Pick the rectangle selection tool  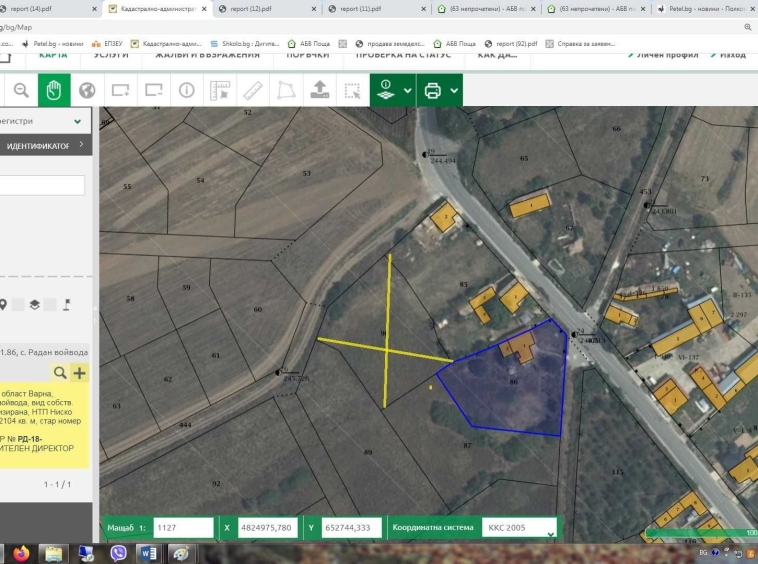tap(352, 90)
